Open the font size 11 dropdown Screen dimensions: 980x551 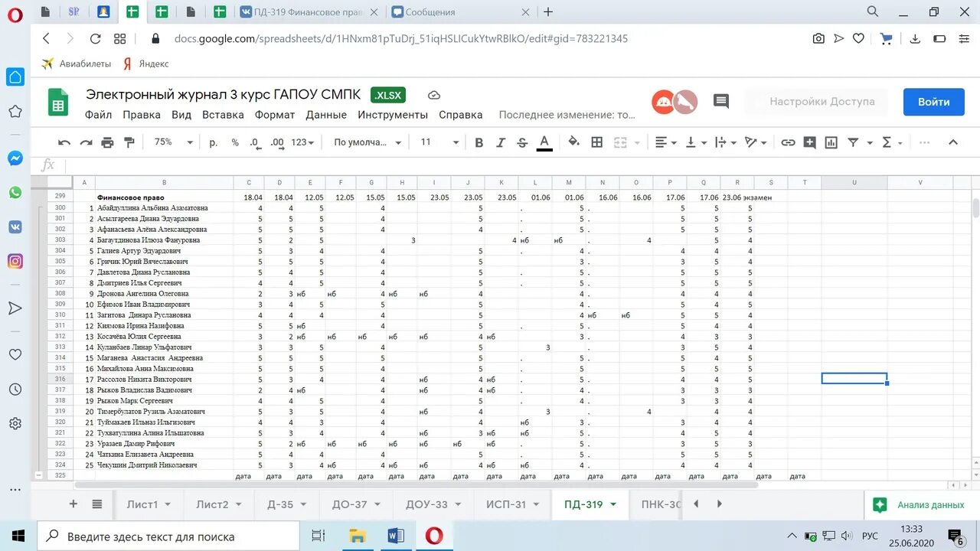coord(439,142)
